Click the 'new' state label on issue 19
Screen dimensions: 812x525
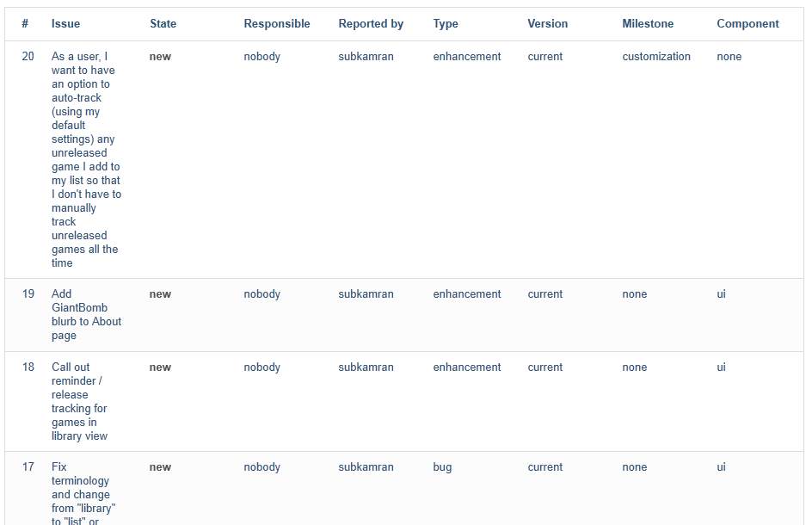click(x=160, y=293)
